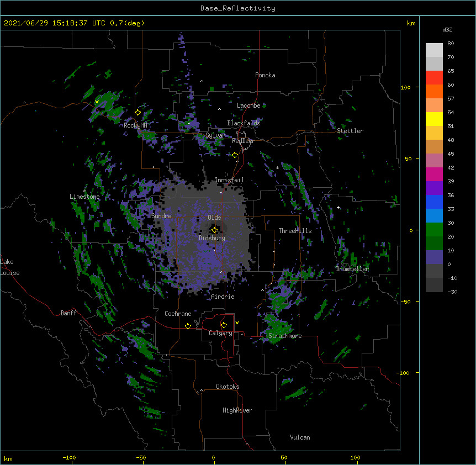
Task: Pick the purple 36-39 dBZ legend swatch
Action: [434, 188]
